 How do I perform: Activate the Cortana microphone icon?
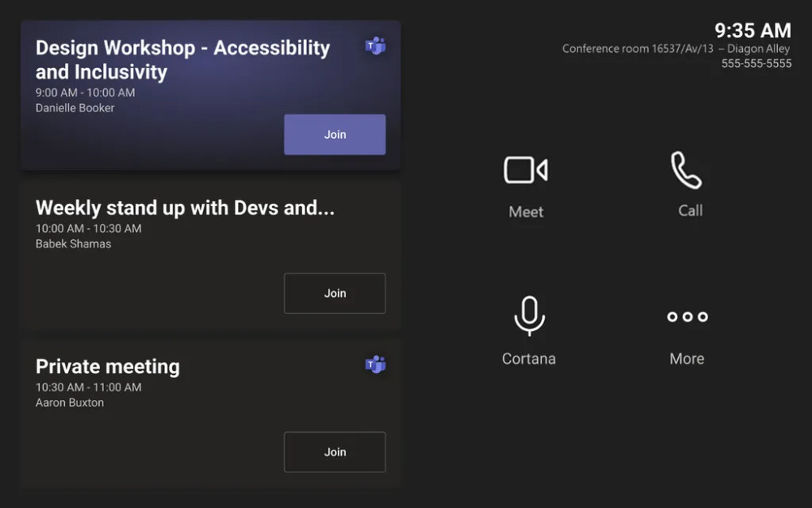click(x=529, y=316)
